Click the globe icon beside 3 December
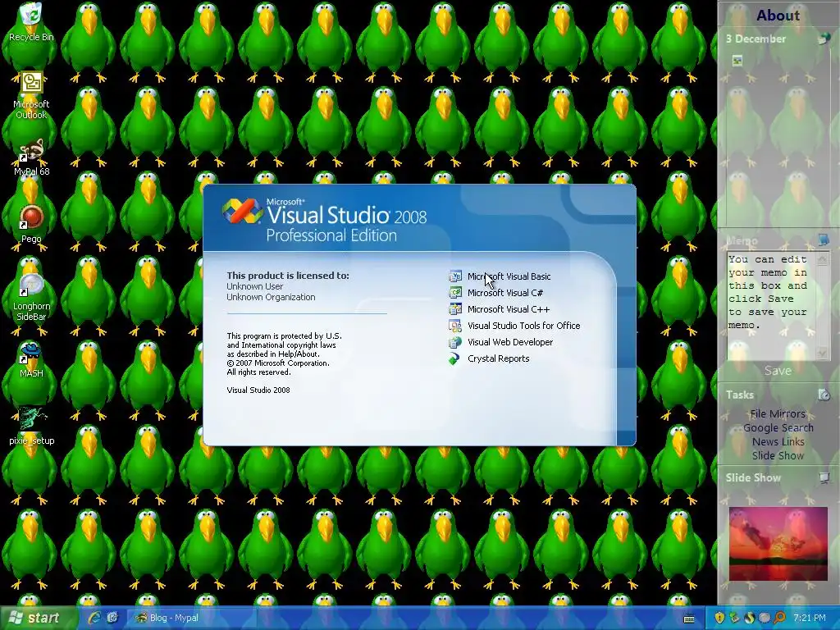Image resolution: width=840 pixels, height=630 pixels. 824,39
